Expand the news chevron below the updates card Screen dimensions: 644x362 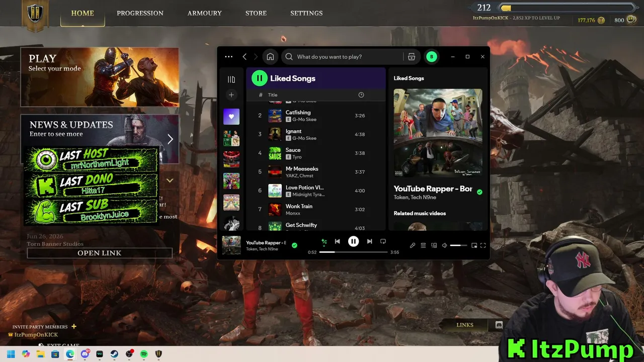click(x=170, y=180)
